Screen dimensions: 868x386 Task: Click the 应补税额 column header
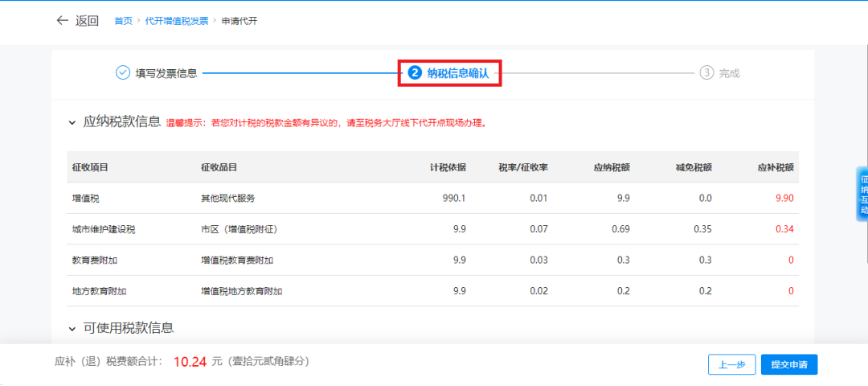[776, 167]
